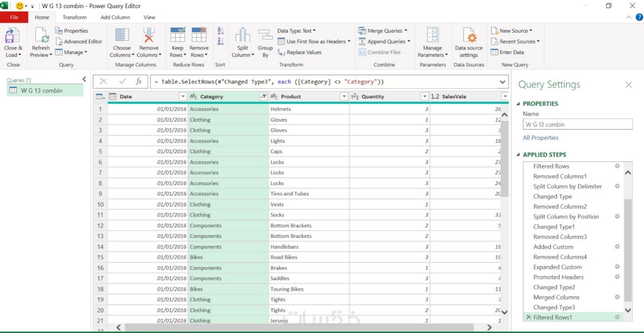Image resolution: width=644 pixels, height=333 pixels.
Task: Sort the column ascending (A to Z)
Action: tap(220, 31)
